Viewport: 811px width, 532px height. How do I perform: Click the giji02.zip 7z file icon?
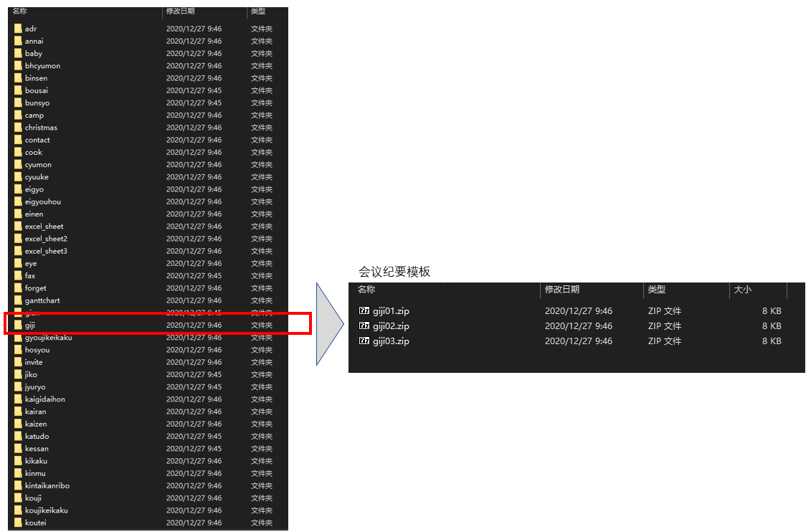point(364,326)
